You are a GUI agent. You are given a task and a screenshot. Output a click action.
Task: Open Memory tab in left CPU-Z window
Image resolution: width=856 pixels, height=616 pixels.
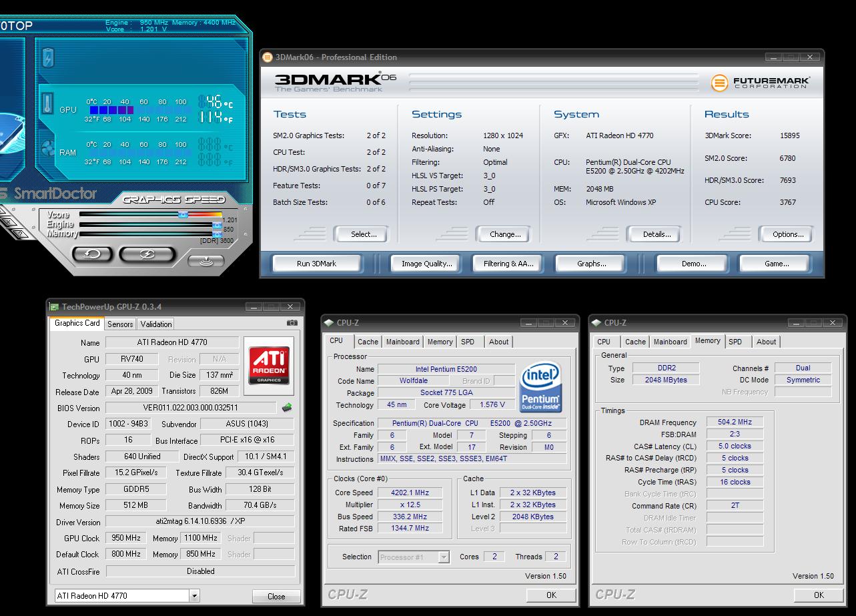(x=440, y=342)
